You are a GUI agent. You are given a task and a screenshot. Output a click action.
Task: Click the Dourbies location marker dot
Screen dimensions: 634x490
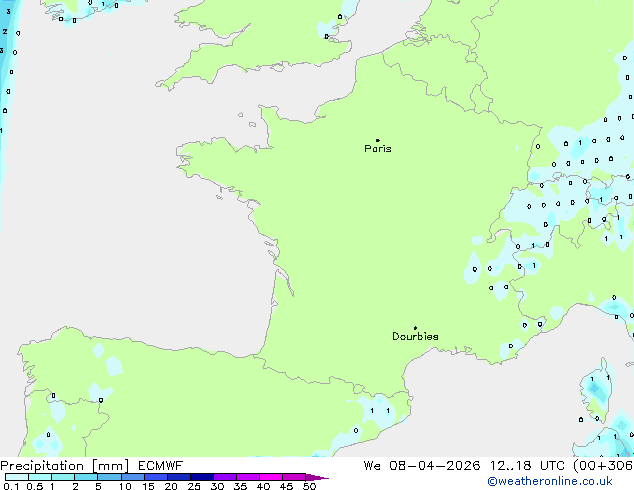pos(415,328)
